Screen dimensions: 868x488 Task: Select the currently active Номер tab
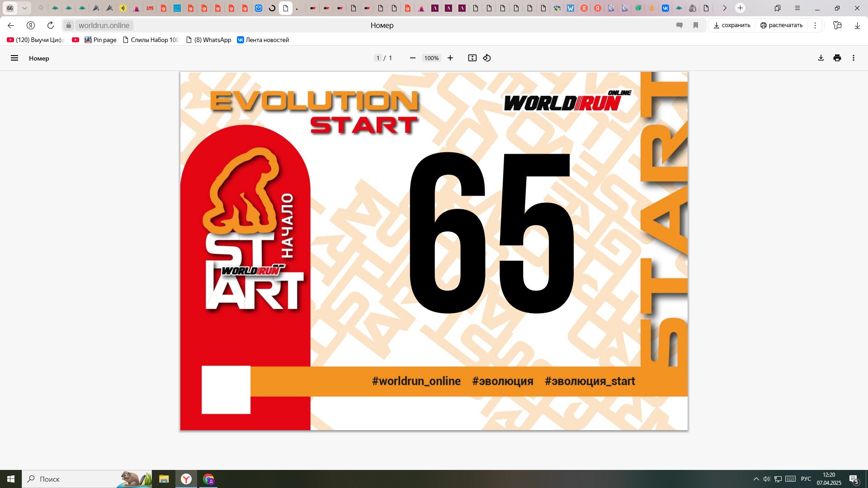tap(286, 8)
